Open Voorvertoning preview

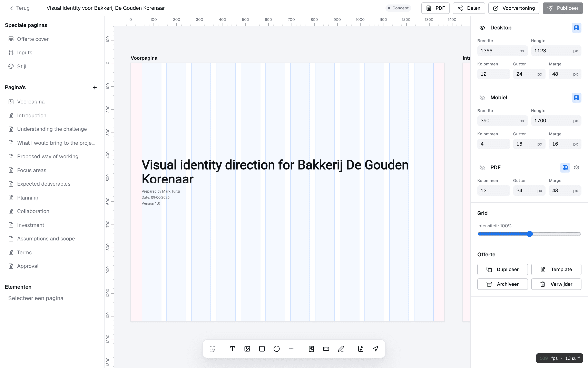(514, 8)
